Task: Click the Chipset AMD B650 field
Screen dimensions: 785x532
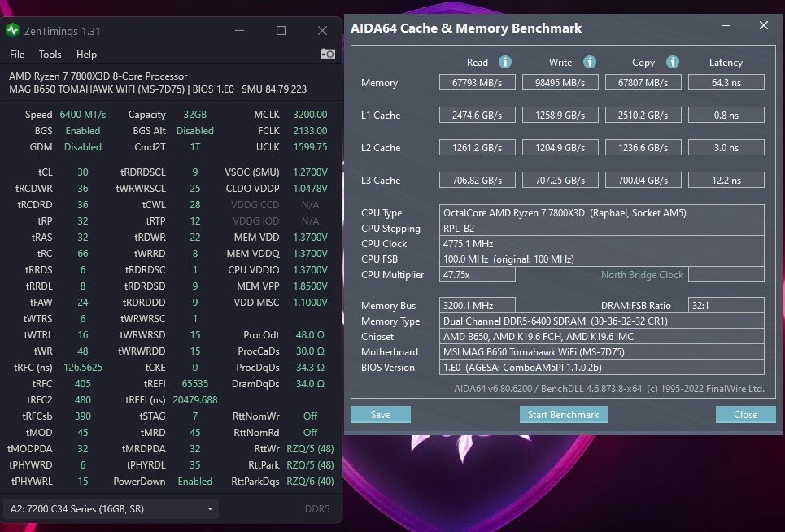Action: click(602, 336)
